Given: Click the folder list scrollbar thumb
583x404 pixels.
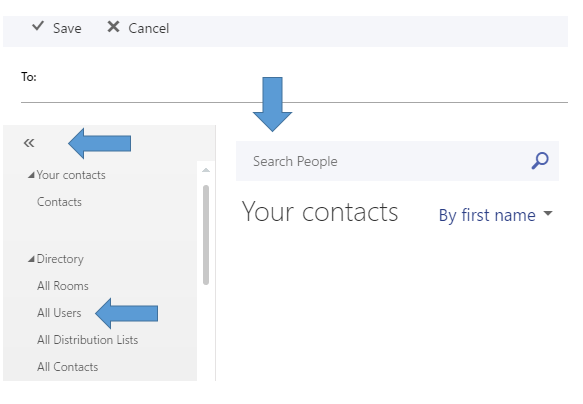Looking at the screenshot, I should click(x=206, y=235).
